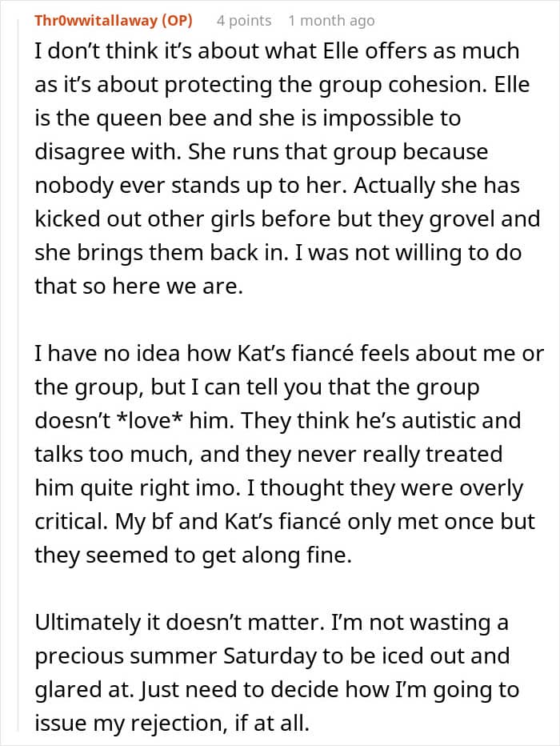Open the Thr0wwitallaway (OP) user profile
The height and width of the screenshot is (746, 560).
click(x=113, y=21)
